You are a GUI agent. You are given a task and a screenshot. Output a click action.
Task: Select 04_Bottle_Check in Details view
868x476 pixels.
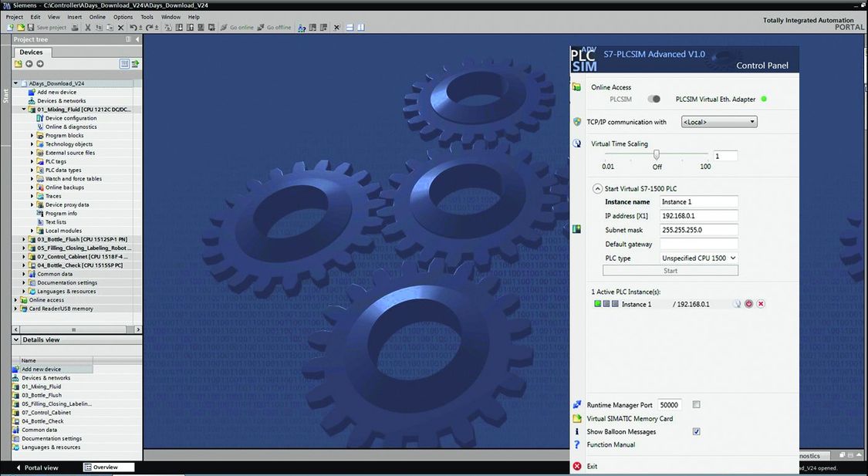pyautogui.click(x=42, y=421)
